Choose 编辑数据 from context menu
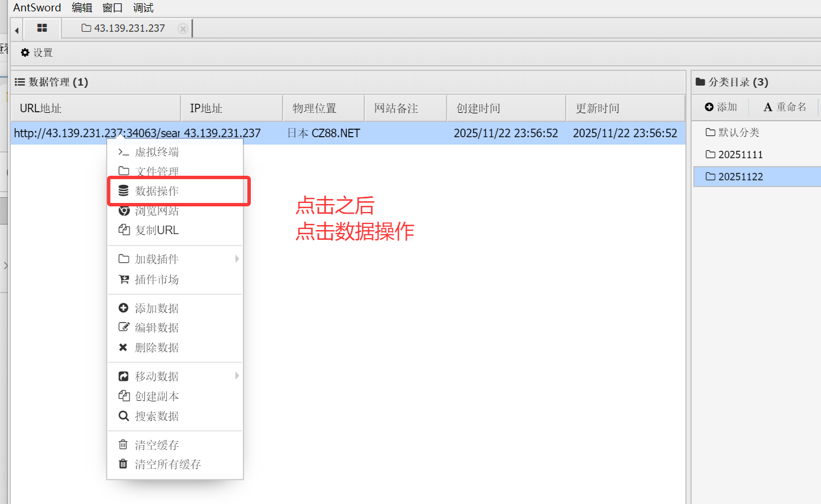 click(x=175, y=328)
